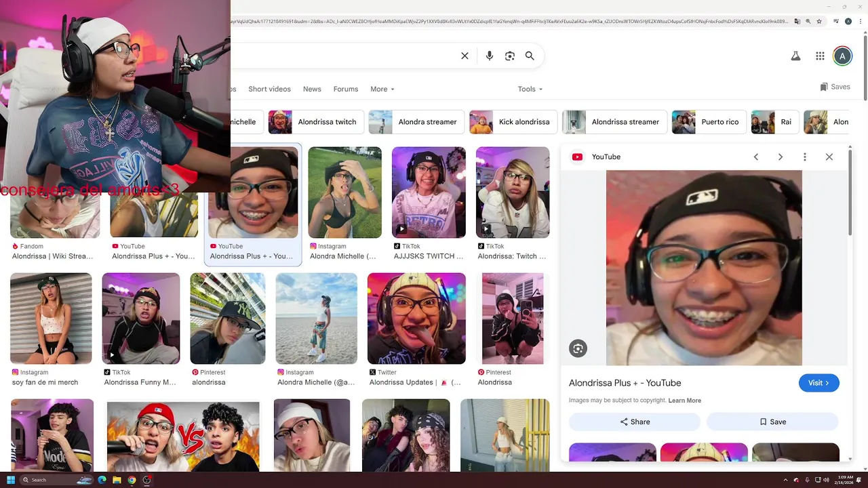The image size is (868, 488).
Task: Open the Google apps grid
Action: [820, 56]
